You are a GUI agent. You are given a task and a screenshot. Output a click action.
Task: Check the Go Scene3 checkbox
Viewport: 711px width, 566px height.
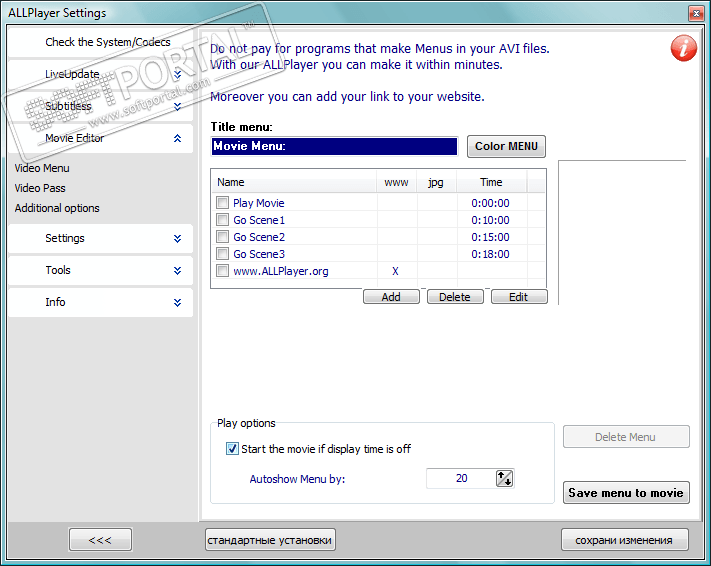(x=222, y=254)
